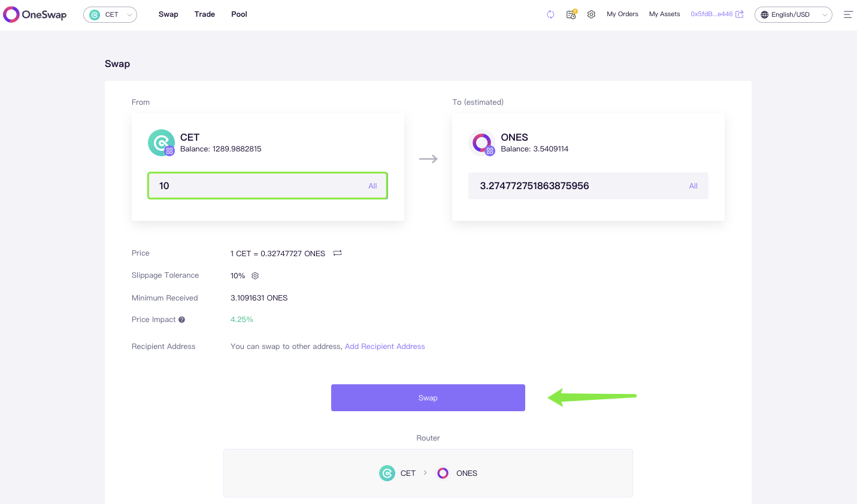Image resolution: width=857 pixels, height=504 pixels.
Task: Select the ONES token icon in To card
Action: [x=482, y=143]
